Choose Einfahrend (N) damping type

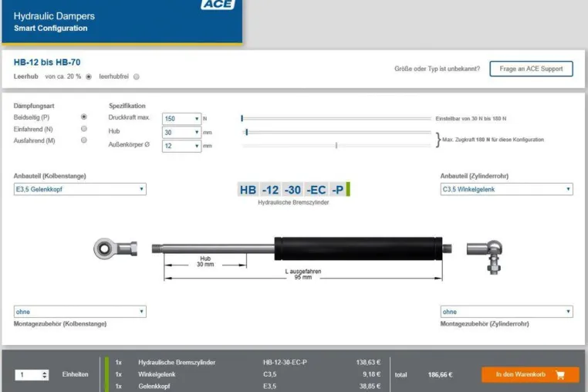tap(84, 129)
